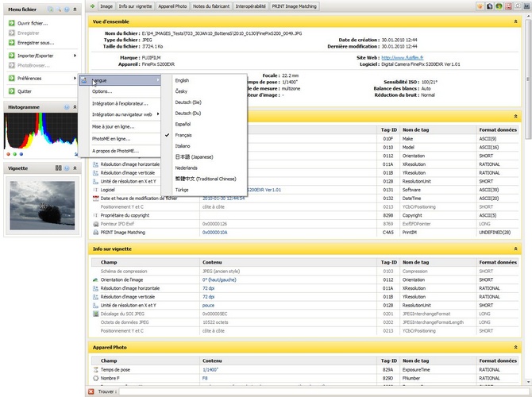Click the green Ouvrir fichier arrow icon
The image size is (532, 397).
click(x=12, y=24)
